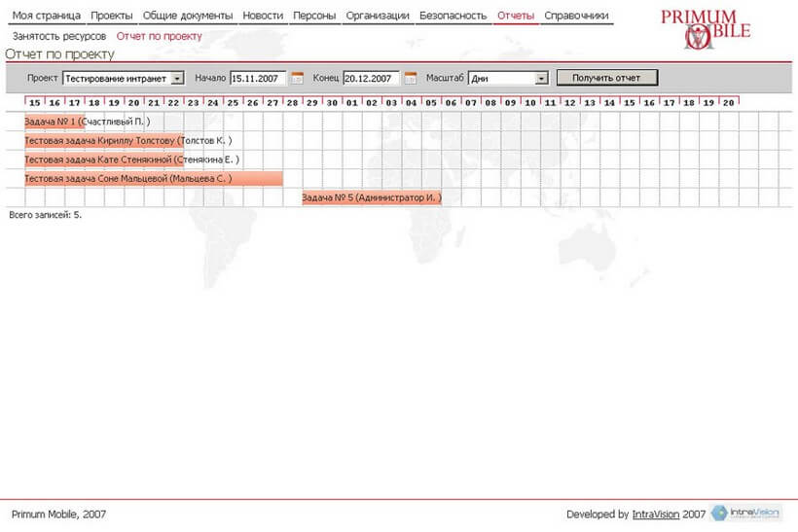
Task: Click the Конец date field
Action: tap(371, 78)
